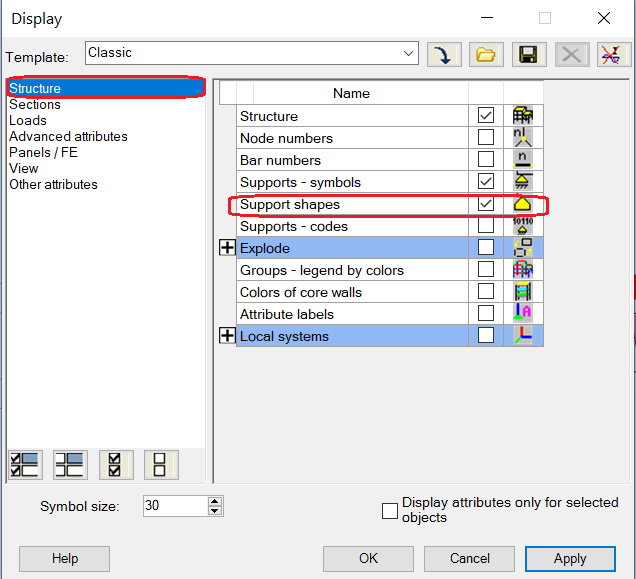The height and width of the screenshot is (579, 636).
Task: Click the curved arrow template icon
Action: [x=444, y=54]
